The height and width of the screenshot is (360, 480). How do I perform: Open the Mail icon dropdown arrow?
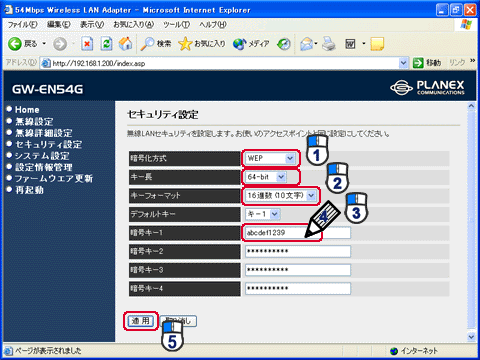[x=316, y=43]
